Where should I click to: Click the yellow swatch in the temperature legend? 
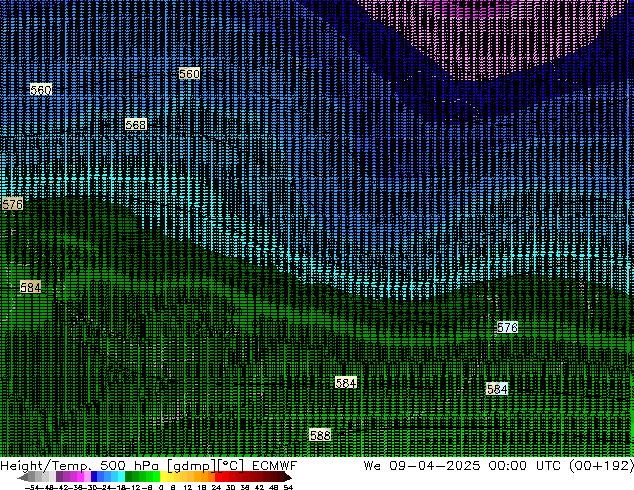coord(163,476)
